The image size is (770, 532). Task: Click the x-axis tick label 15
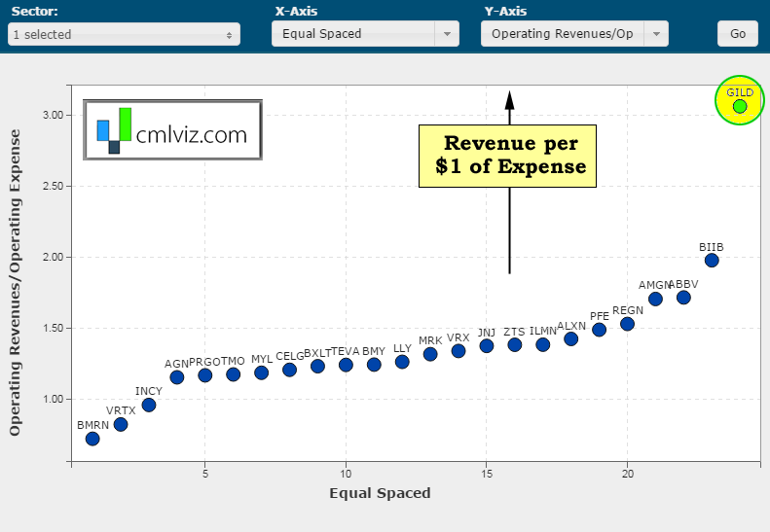point(487,474)
